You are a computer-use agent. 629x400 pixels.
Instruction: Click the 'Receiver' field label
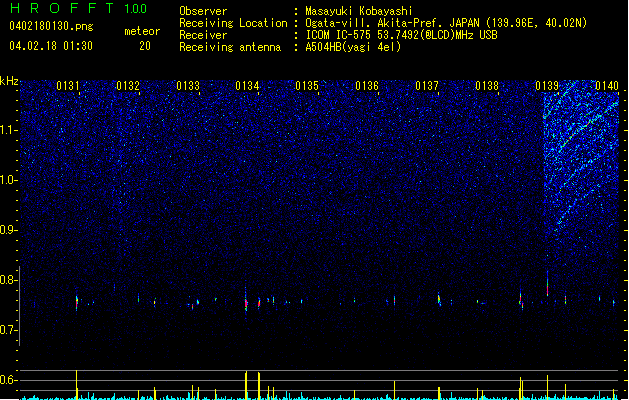[x=203, y=35]
